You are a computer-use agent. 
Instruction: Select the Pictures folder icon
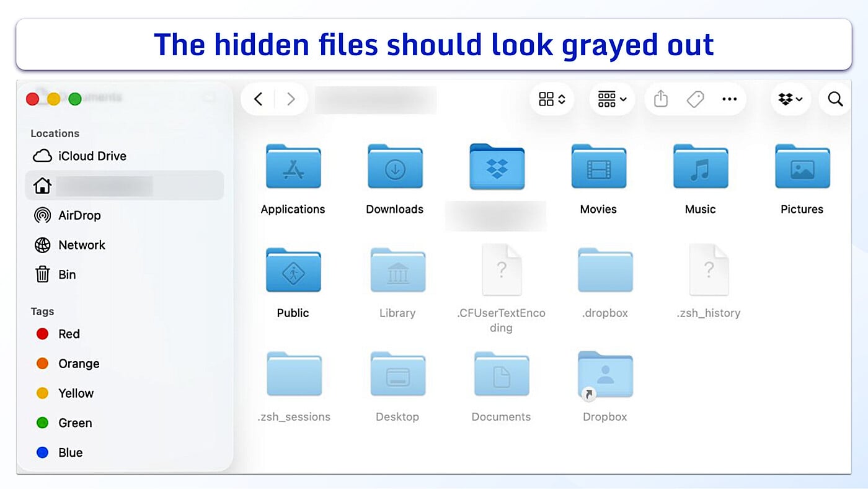[x=802, y=166]
